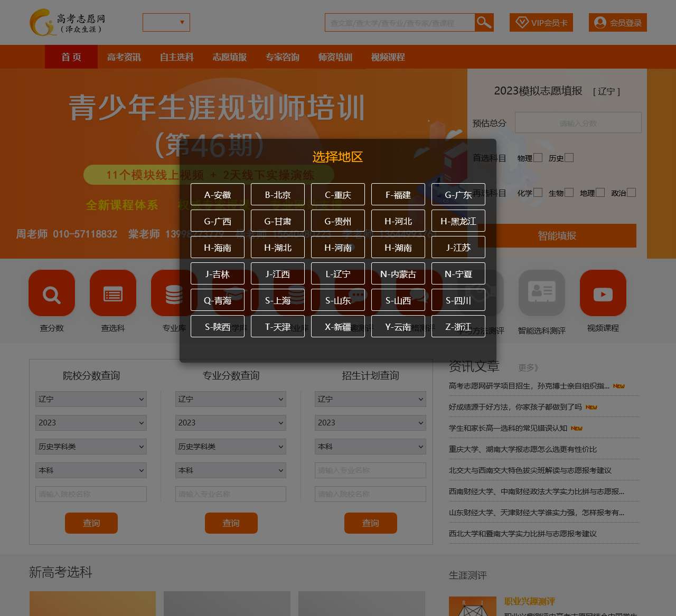The height and width of the screenshot is (616, 676).
Task: Click the 会员登录 user avatar icon
Action: 600,23
